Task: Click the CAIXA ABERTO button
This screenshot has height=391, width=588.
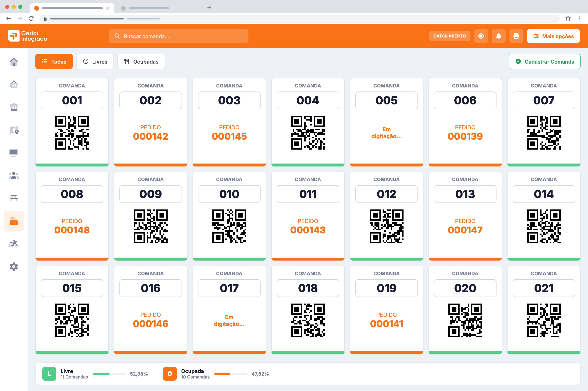Action: [x=449, y=36]
